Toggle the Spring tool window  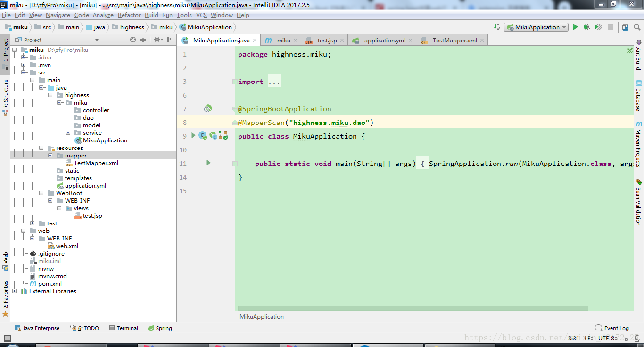[x=160, y=328]
